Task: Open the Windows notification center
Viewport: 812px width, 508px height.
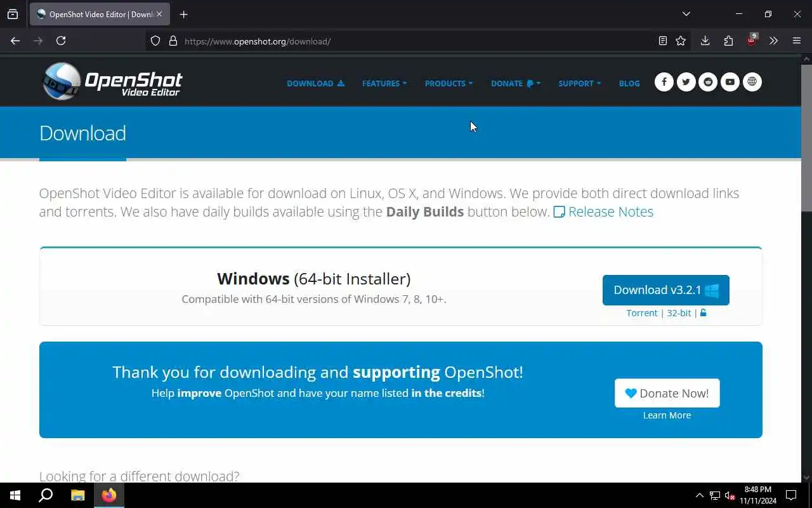Action: point(791,495)
